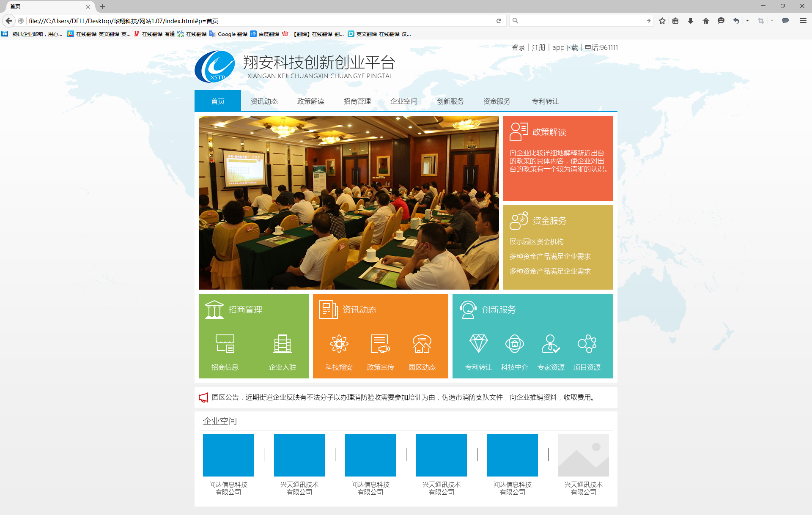This screenshot has height=515, width=812.
Task: Expand the undo dropdown arrow in toolbar
Action: (747, 21)
